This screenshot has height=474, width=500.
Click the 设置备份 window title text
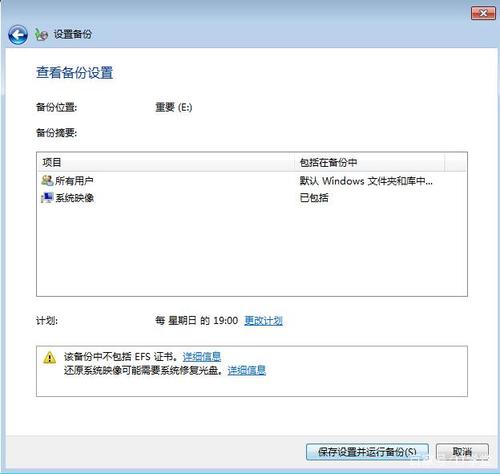(x=73, y=34)
